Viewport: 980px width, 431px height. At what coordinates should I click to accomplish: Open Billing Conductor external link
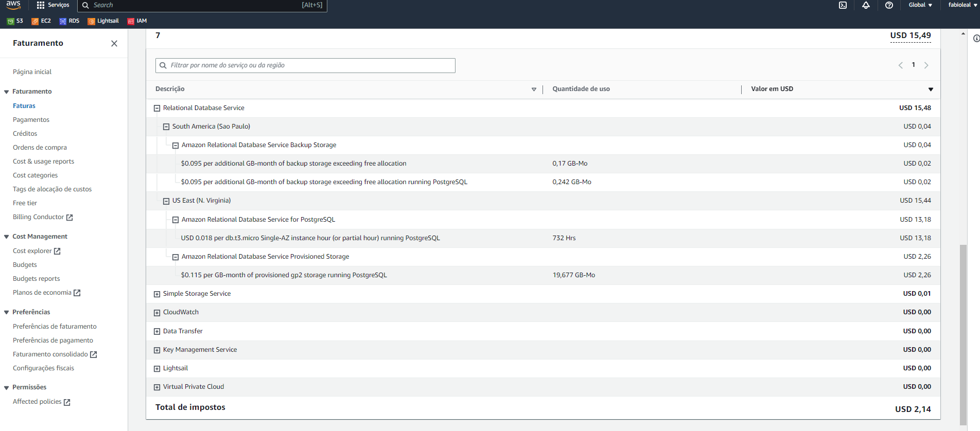[43, 217]
